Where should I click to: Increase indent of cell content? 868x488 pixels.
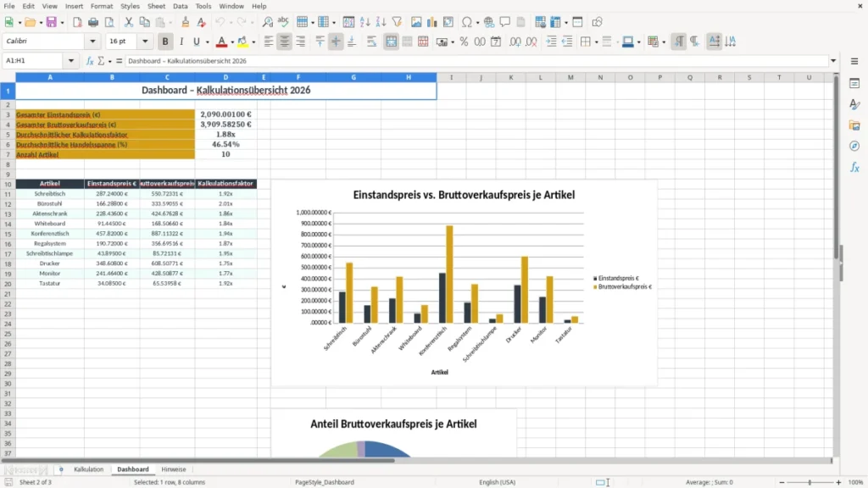(551, 42)
